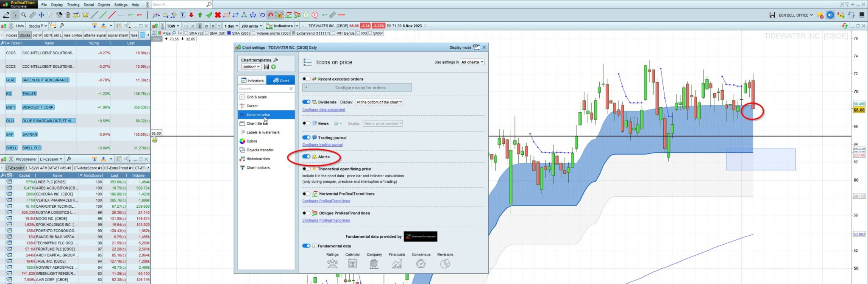Select the magnifier zoom tool

click(x=23, y=15)
